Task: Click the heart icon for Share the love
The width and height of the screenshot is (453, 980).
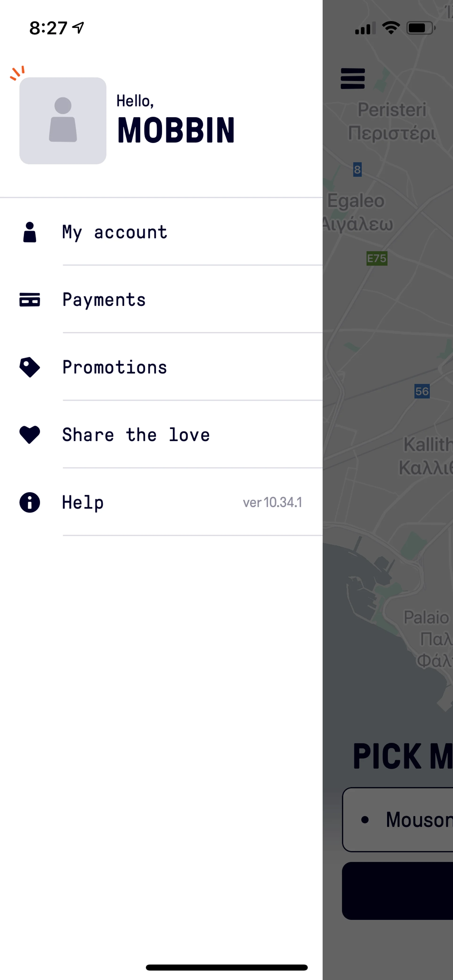Action: [x=30, y=434]
